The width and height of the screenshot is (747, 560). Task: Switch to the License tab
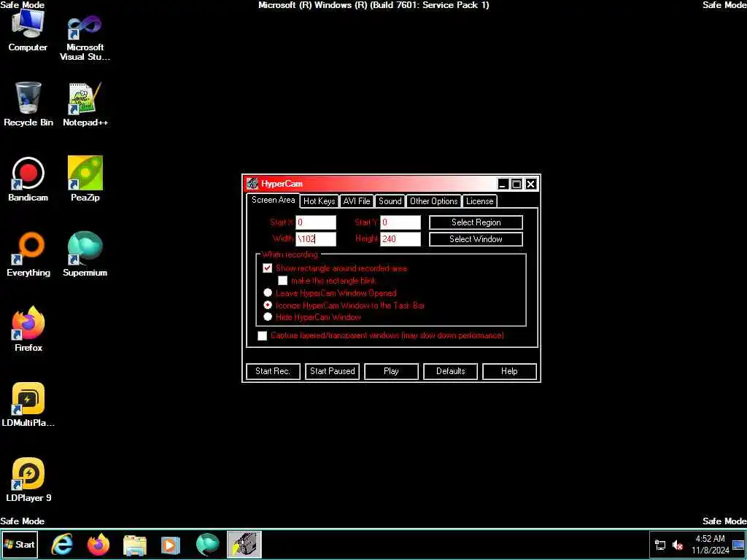[x=480, y=201]
